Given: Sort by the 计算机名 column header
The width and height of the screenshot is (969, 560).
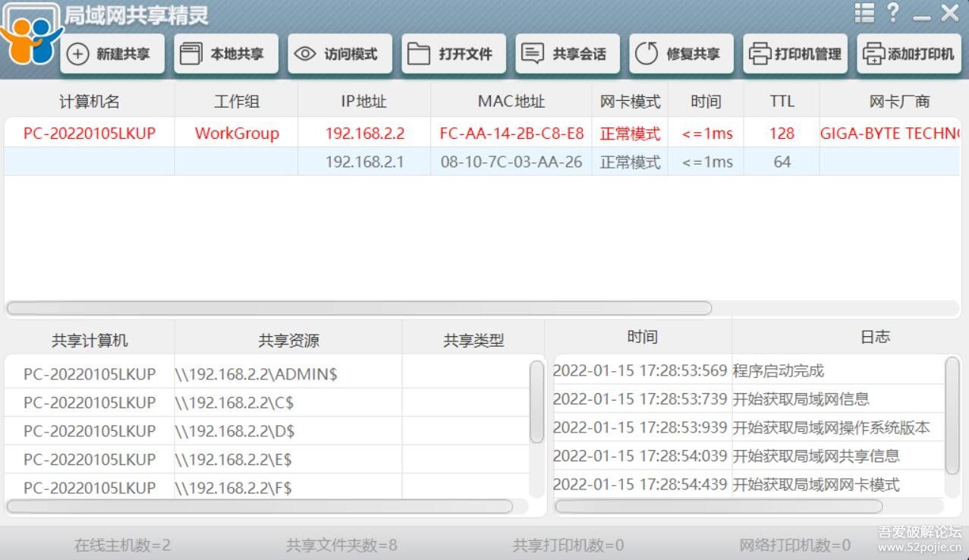Looking at the screenshot, I should 90,102.
